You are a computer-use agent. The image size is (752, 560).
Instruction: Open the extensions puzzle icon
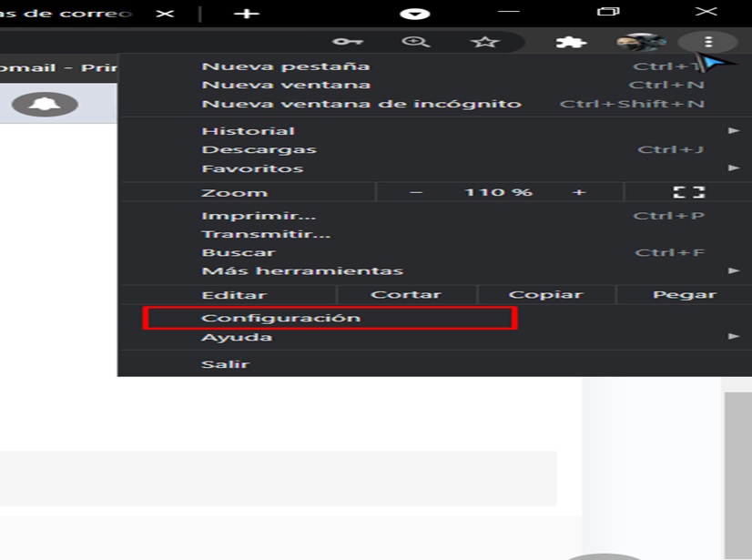571,42
